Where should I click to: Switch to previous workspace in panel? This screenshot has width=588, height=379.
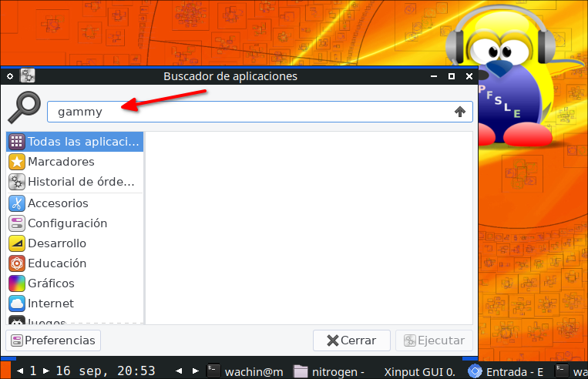click(20, 371)
